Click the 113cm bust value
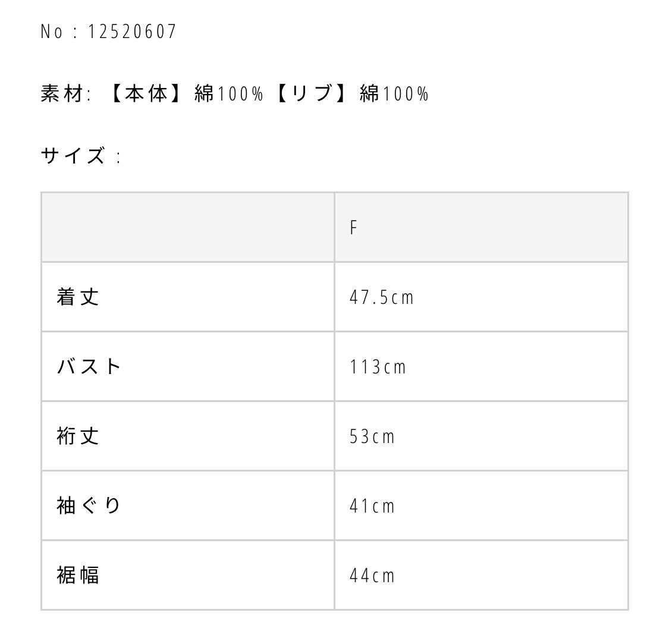Viewport: 669px width, 644px height. 378,367
